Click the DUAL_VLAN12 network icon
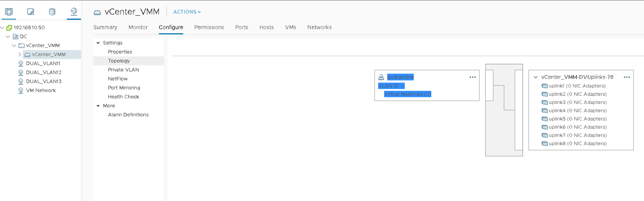 pos(21,72)
